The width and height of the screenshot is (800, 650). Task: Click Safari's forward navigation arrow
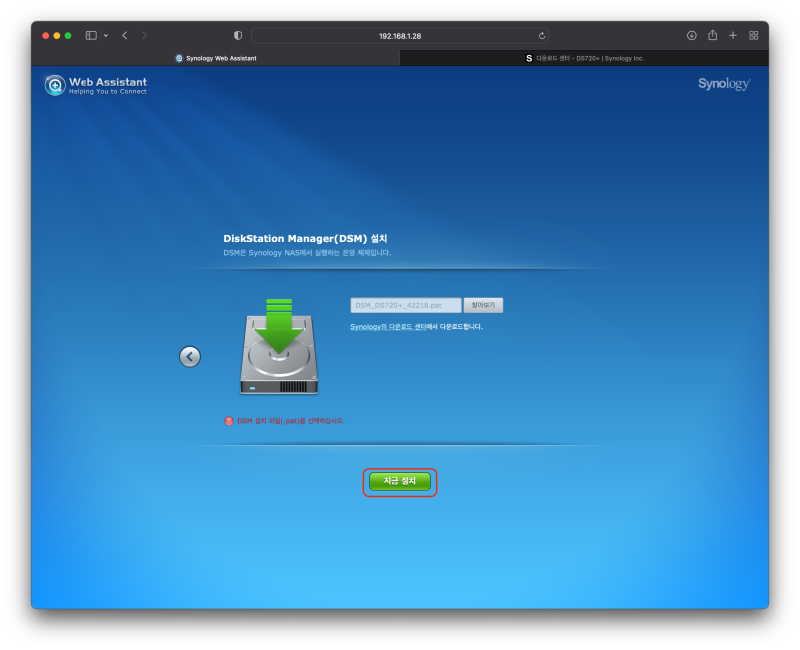coord(144,35)
